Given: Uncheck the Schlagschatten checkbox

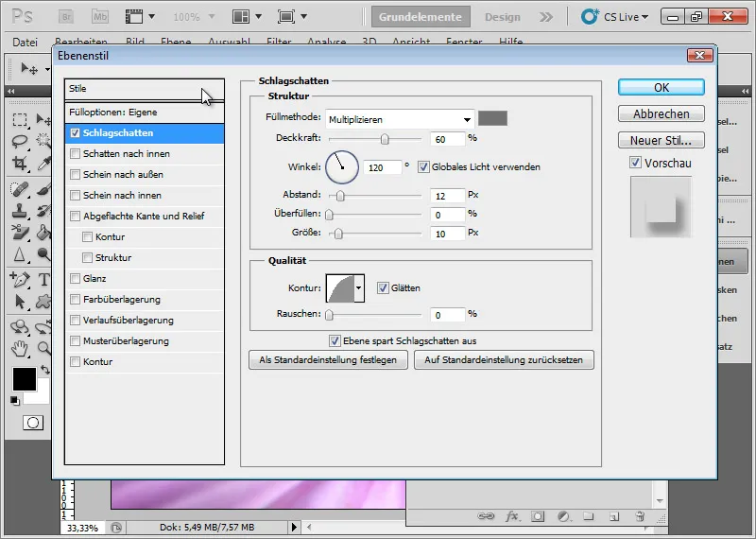Looking at the screenshot, I should point(75,132).
